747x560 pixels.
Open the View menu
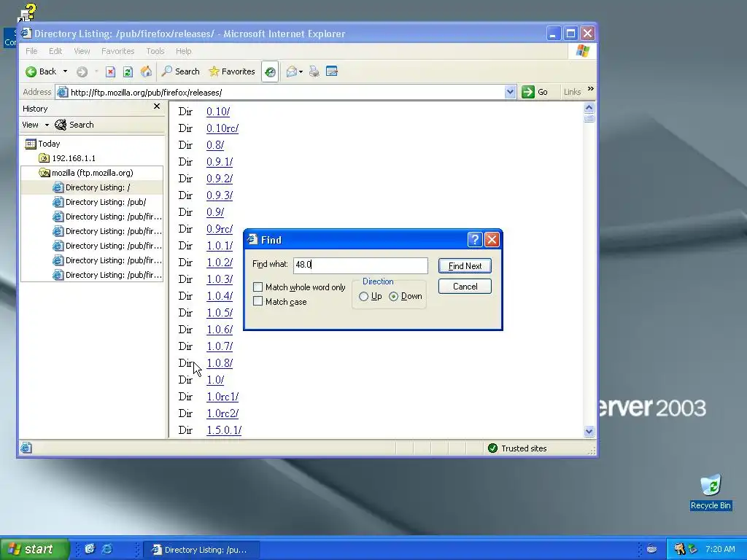point(82,51)
